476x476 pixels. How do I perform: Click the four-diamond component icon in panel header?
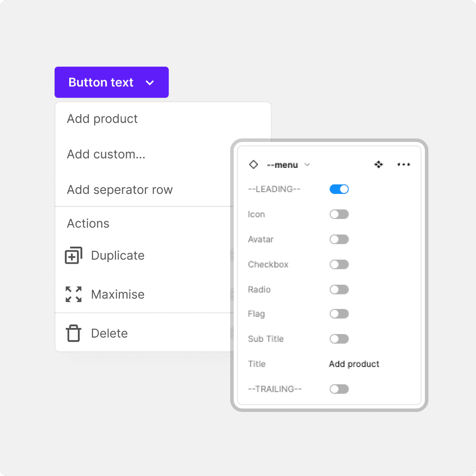[379, 164]
